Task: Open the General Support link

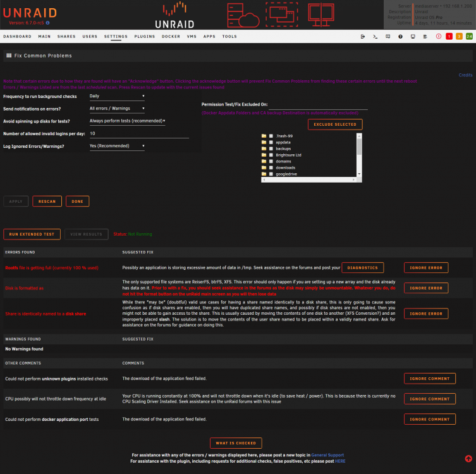Action: click(327, 455)
